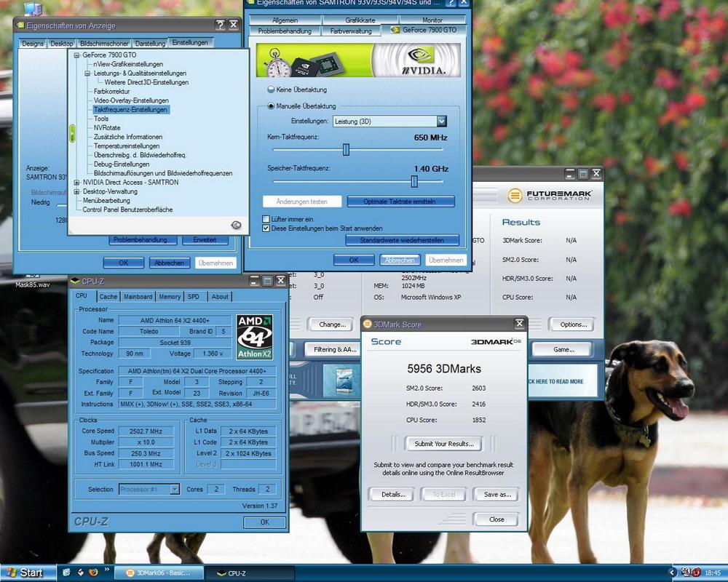The image size is (728, 582).
Task: Select Debug-Einstellungen in the tree
Action: pyautogui.click(x=121, y=164)
